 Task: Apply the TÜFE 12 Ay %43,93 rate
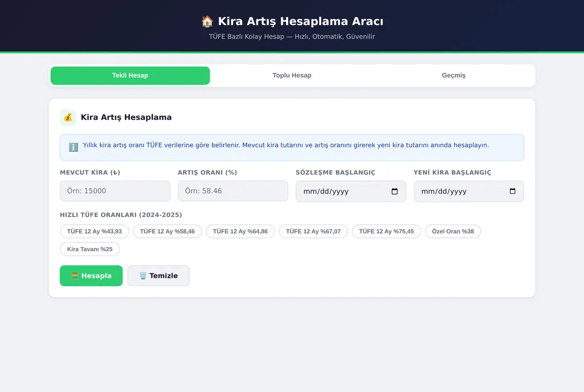click(x=94, y=232)
